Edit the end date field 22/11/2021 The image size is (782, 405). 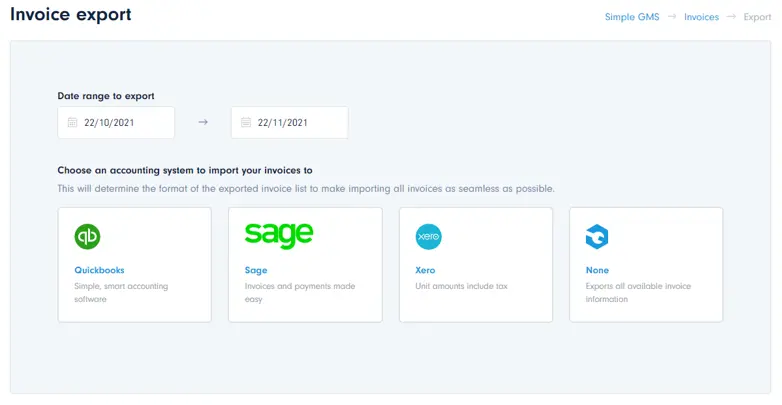[x=283, y=123]
